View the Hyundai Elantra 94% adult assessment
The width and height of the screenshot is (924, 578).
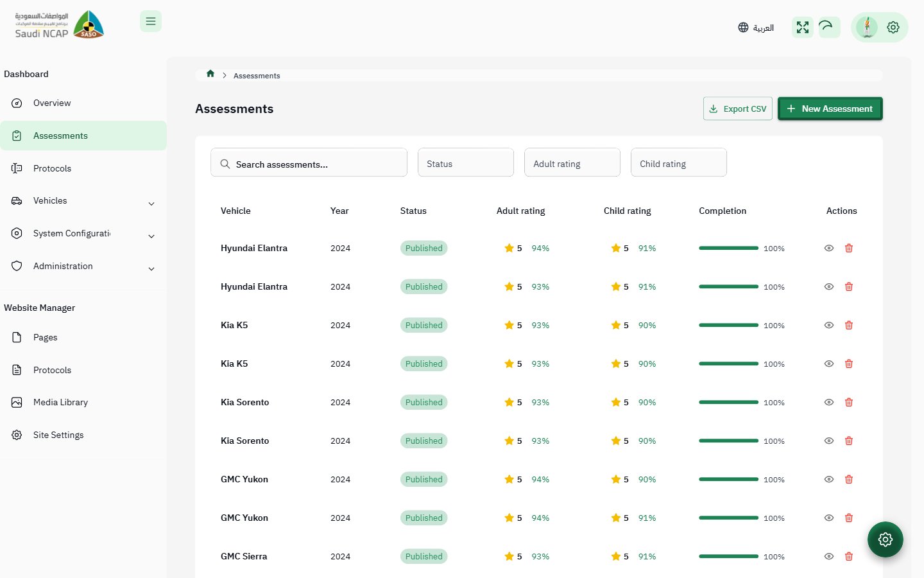[829, 248]
